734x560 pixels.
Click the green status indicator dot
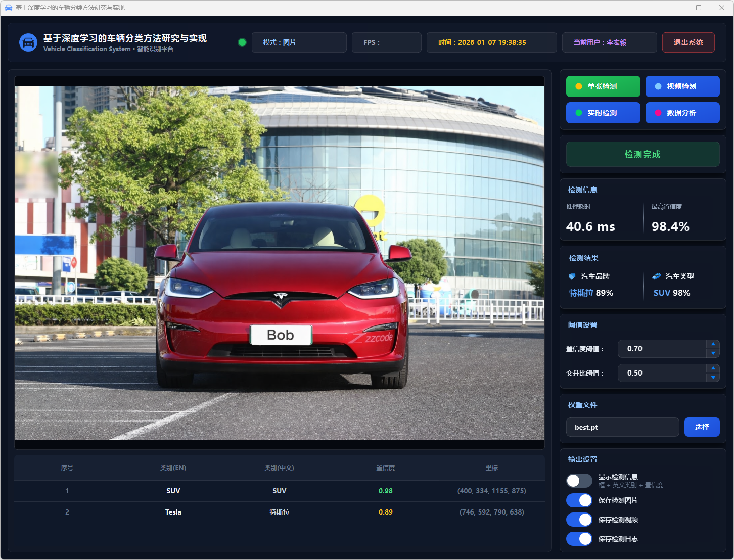coord(242,42)
